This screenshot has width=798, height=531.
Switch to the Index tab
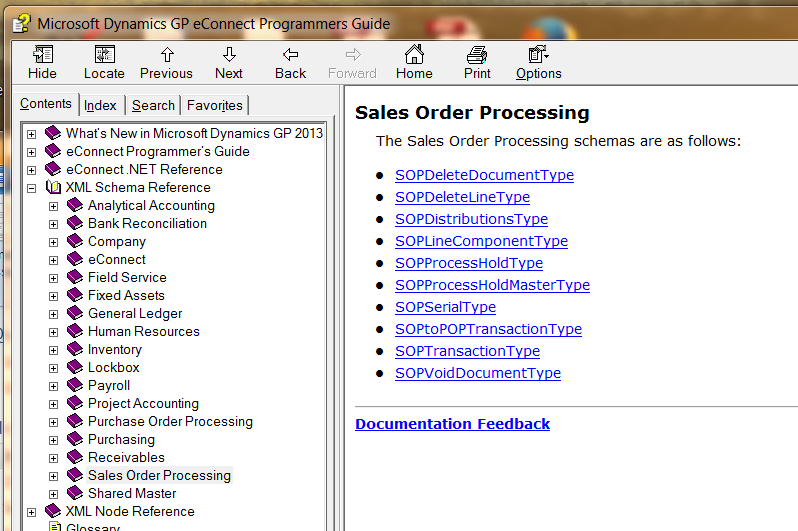[x=100, y=106]
